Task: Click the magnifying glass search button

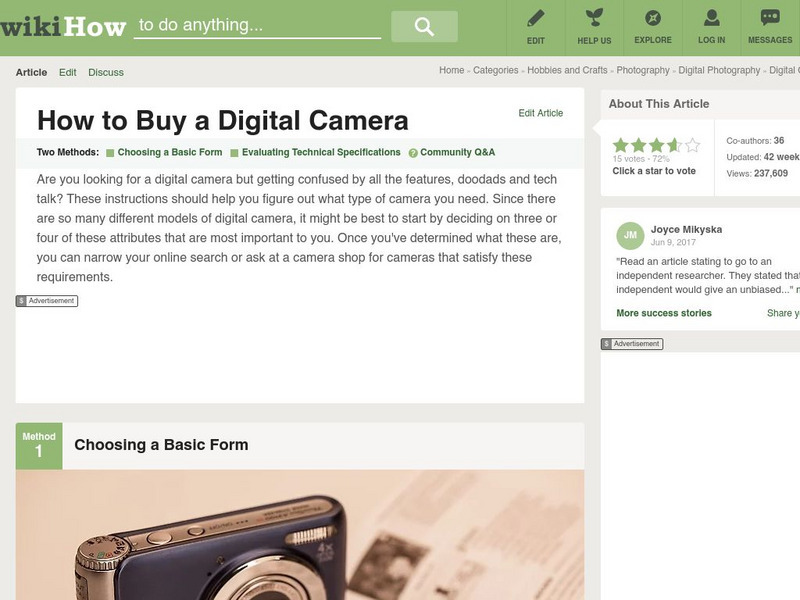Action: pyautogui.click(x=424, y=26)
